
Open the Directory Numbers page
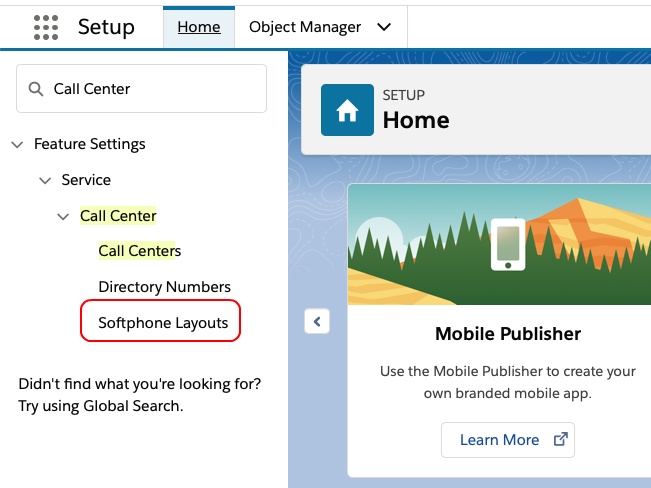pos(164,287)
